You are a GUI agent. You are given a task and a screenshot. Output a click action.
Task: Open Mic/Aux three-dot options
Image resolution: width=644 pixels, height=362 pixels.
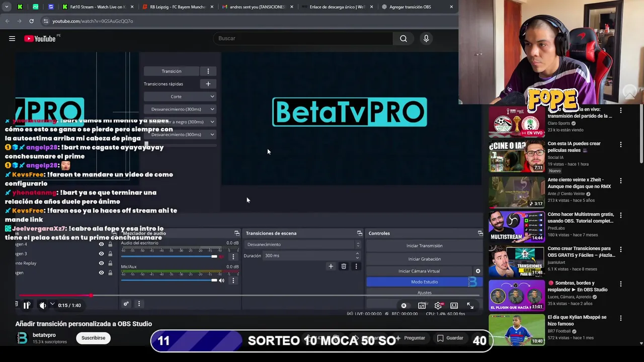pyautogui.click(x=233, y=281)
